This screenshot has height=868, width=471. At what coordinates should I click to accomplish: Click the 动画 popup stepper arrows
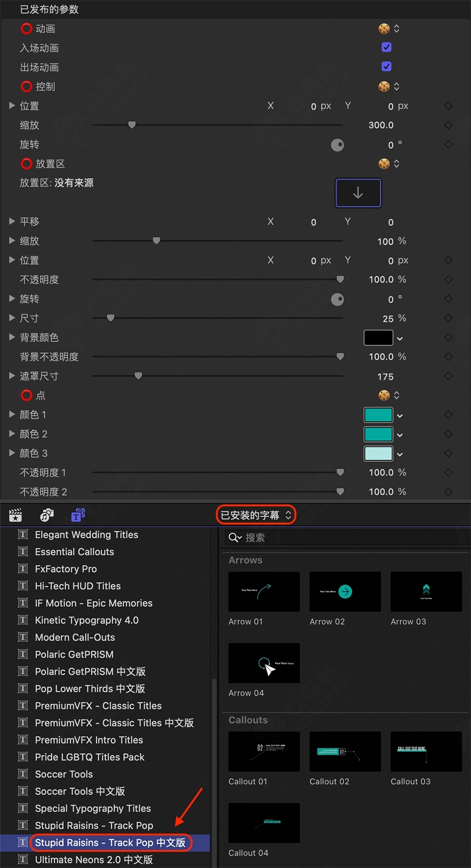click(397, 29)
